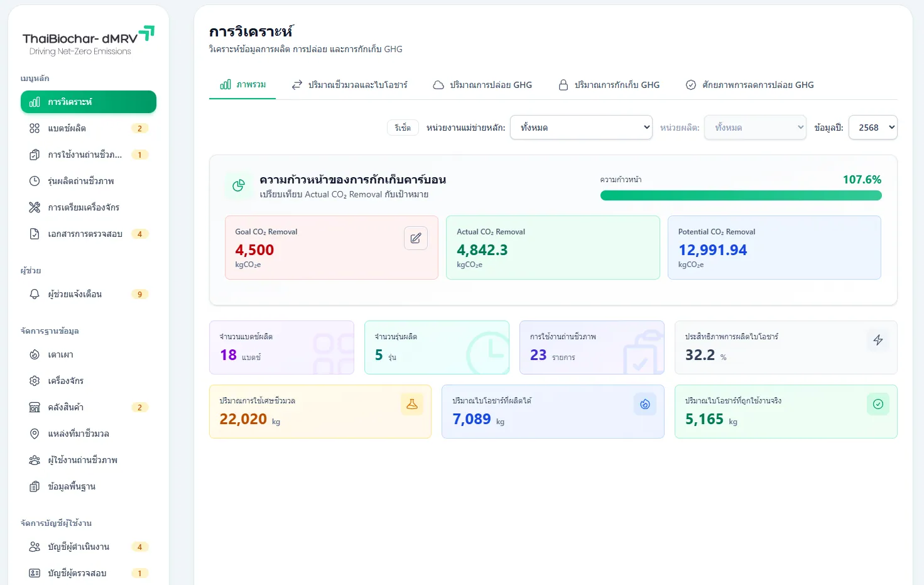
Task: Click the 7,089 kg biochar produced value
Action: pyautogui.click(x=472, y=419)
